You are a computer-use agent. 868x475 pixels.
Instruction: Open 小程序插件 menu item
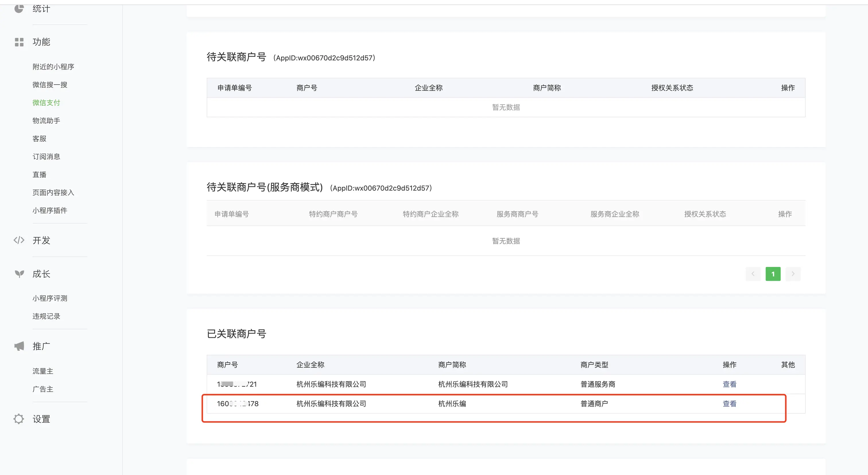click(x=50, y=211)
